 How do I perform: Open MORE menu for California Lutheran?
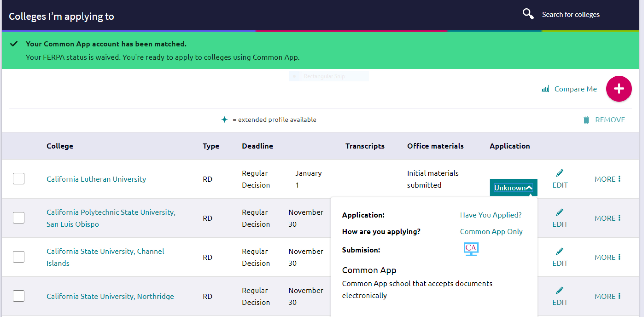[607, 179]
